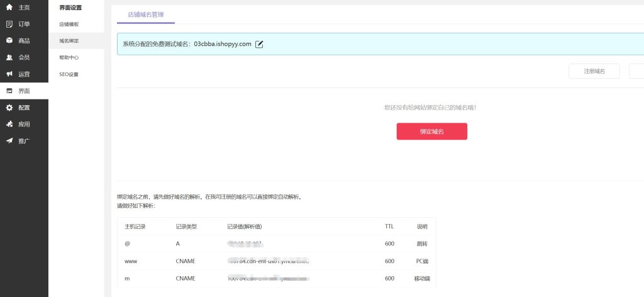Go to 订单 orders section

point(9,24)
